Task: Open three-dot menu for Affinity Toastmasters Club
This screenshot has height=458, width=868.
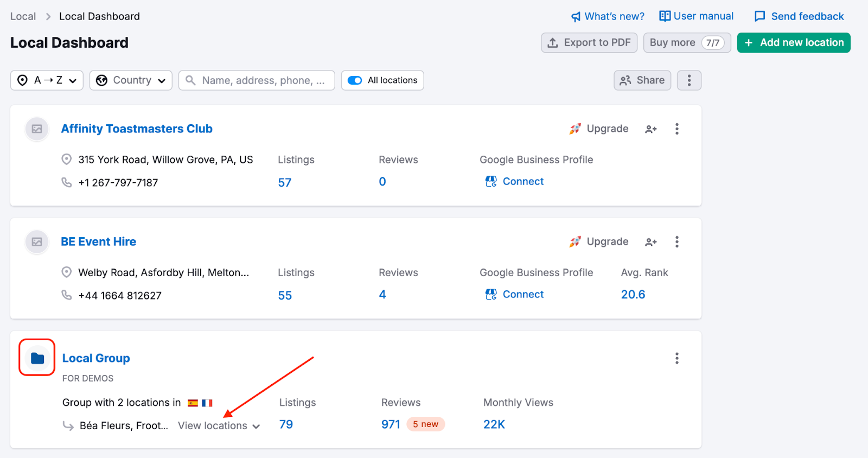Action: tap(676, 129)
